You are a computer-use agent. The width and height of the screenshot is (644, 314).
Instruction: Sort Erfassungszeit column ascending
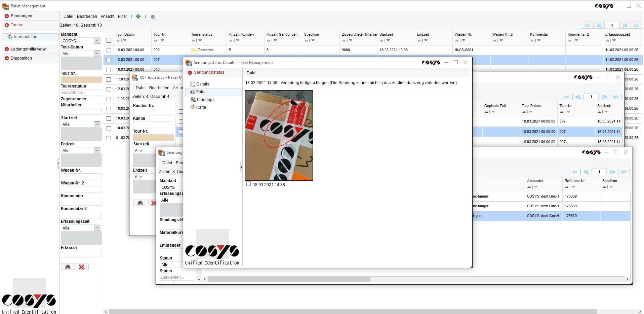607,40
